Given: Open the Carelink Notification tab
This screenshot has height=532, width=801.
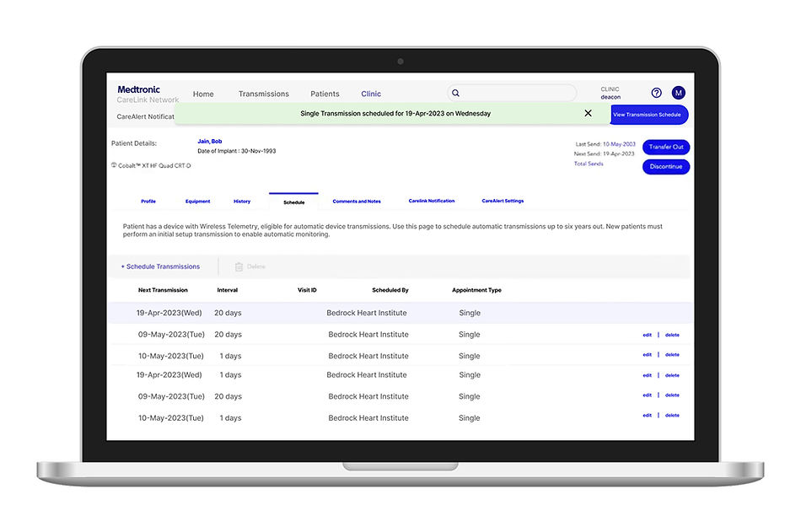Looking at the screenshot, I should pos(432,201).
